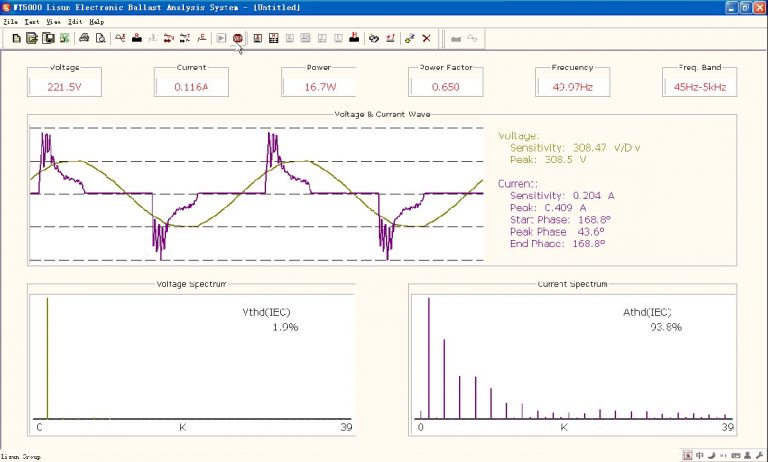This screenshot has width=768, height=462.
Task: Click the Start Phase 168.8° text
Action: (560, 219)
